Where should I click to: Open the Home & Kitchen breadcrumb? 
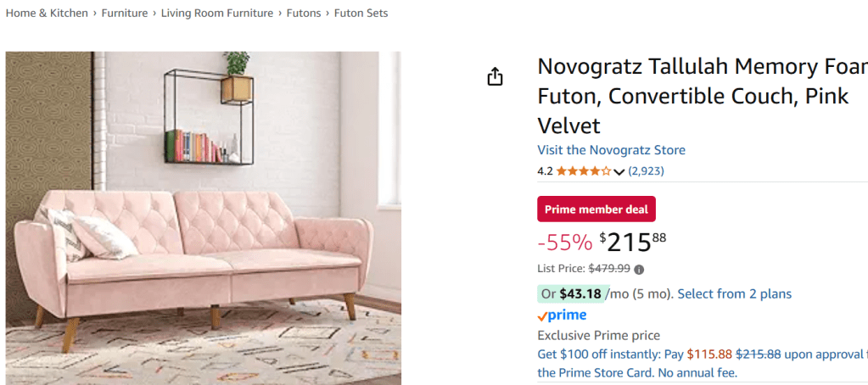pyautogui.click(x=46, y=14)
